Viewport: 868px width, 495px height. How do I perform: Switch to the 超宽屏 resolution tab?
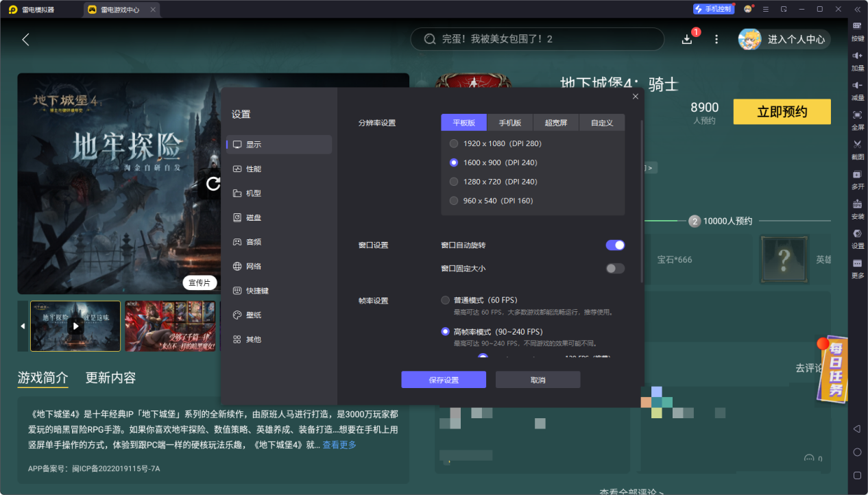[x=556, y=123]
